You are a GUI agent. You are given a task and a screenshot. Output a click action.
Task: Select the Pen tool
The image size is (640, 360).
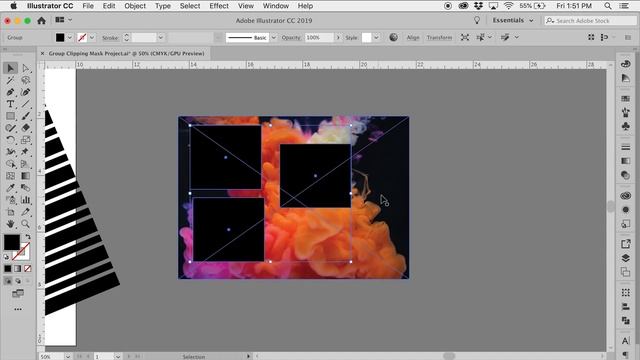tap(11, 92)
